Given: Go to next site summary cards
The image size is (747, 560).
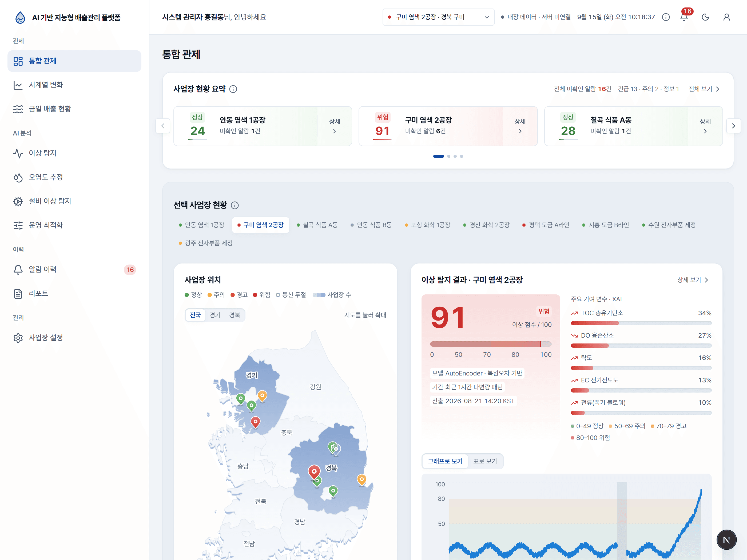Looking at the screenshot, I should point(733,126).
